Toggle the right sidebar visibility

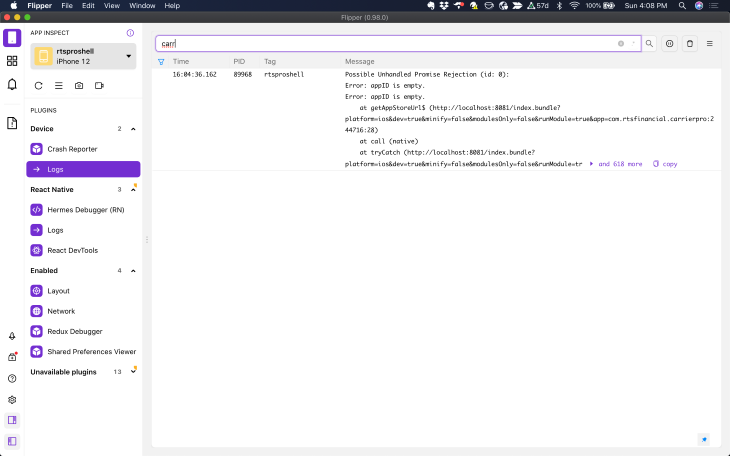tap(12, 420)
